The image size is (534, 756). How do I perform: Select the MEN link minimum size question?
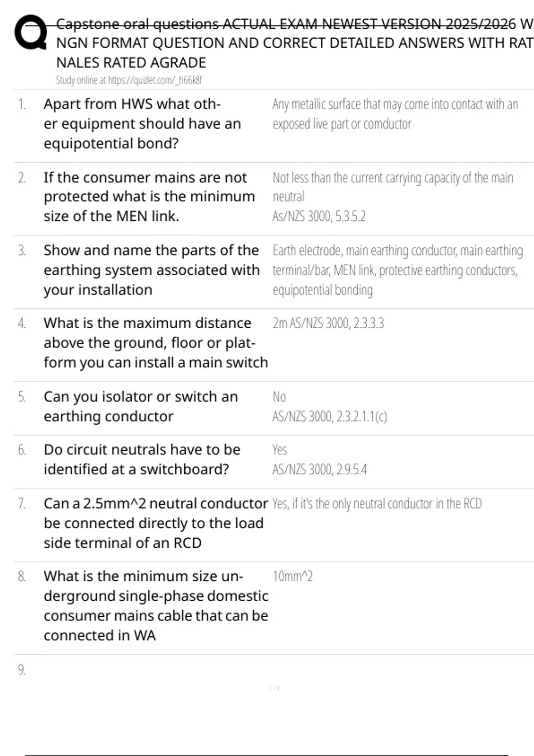(x=149, y=197)
